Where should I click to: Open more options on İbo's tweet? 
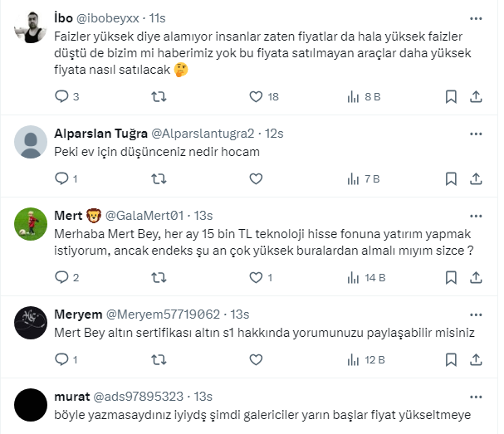tap(476, 17)
